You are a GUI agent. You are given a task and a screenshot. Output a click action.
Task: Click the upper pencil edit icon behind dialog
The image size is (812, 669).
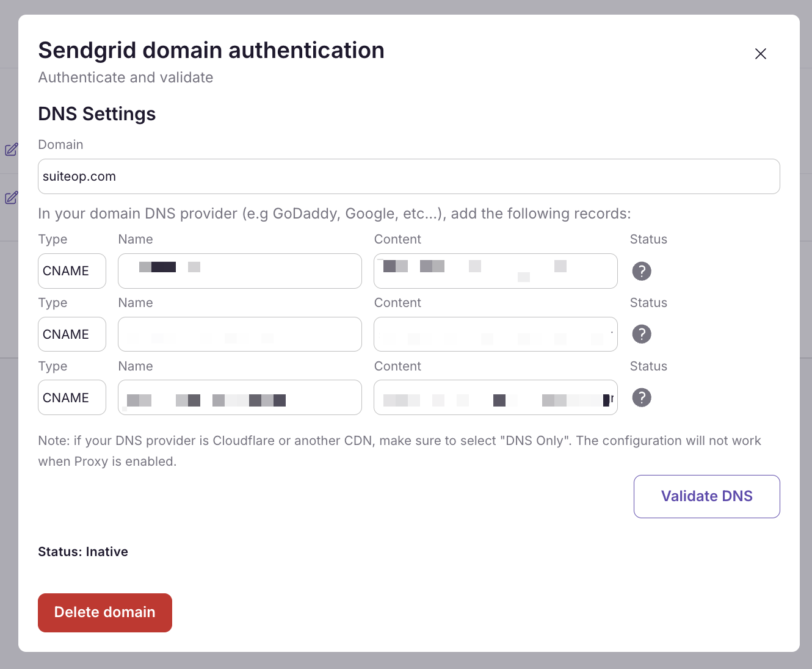(10, 149)
